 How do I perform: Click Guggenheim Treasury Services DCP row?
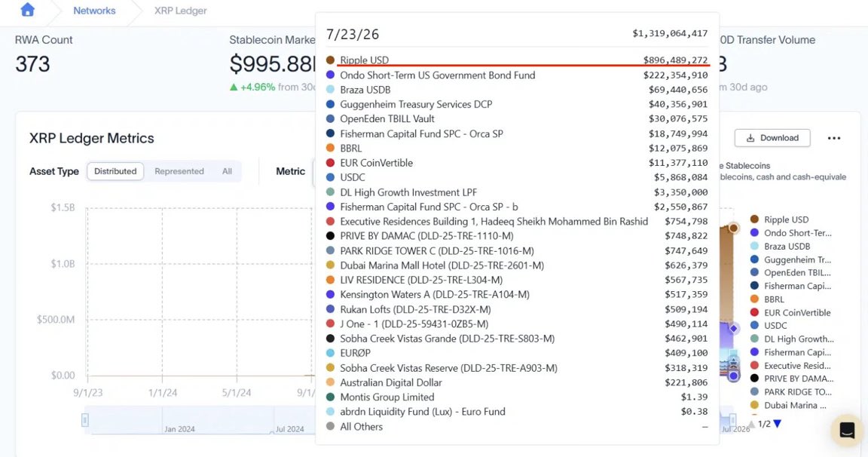click(517, 104)
